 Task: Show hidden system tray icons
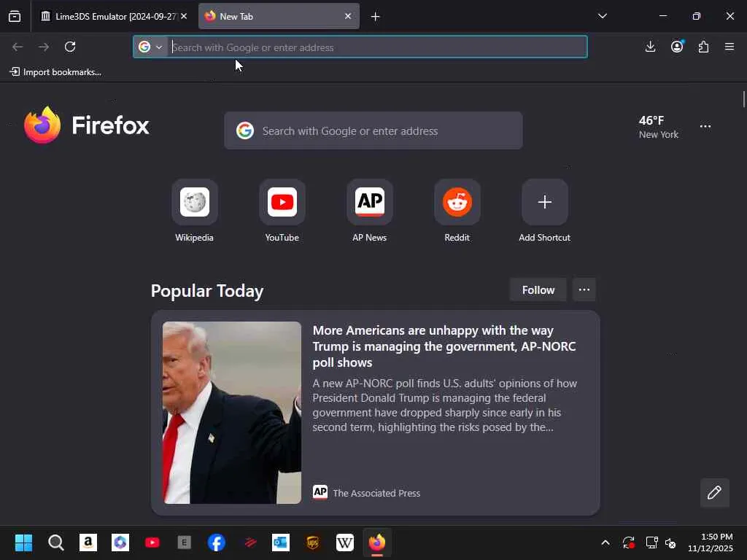pos(605,542)
